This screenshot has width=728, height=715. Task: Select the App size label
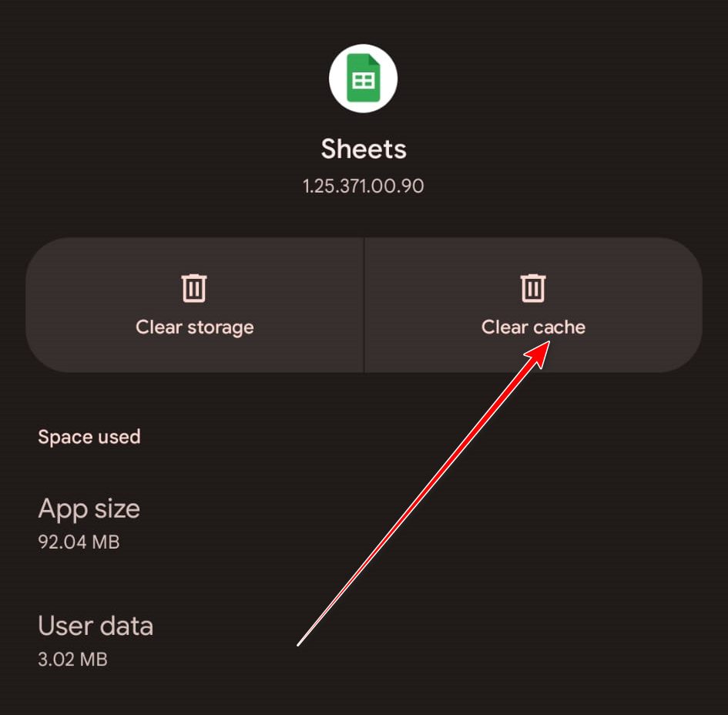(89, 509)
